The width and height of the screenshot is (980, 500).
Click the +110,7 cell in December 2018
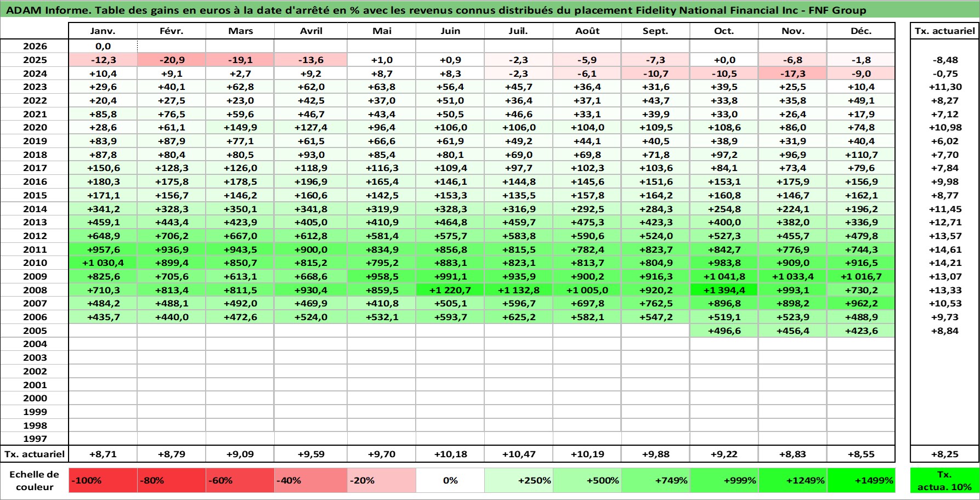(x=861, y=155)
